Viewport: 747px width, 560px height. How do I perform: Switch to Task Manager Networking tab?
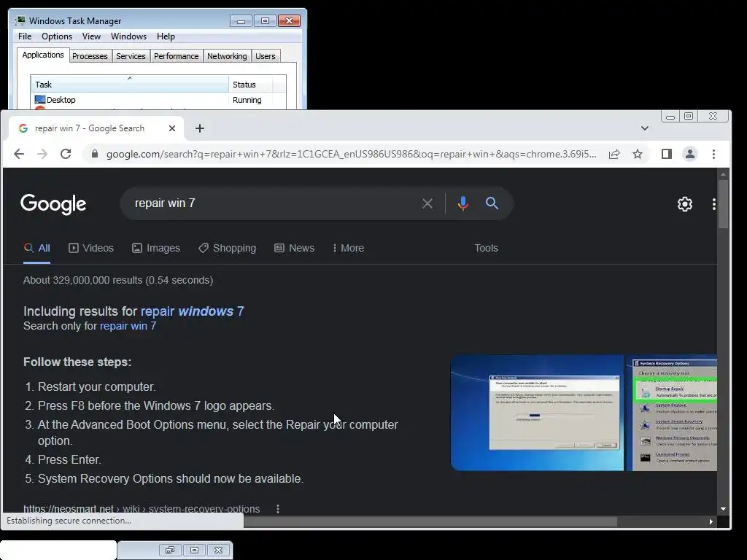pos(227,56)
